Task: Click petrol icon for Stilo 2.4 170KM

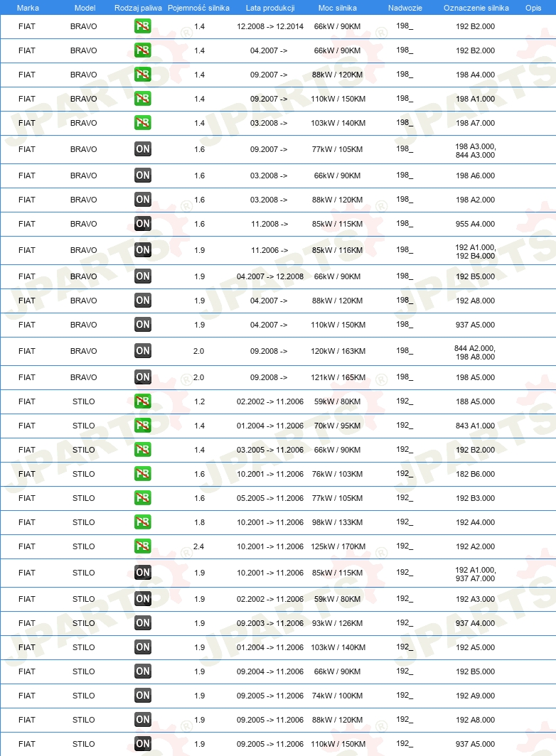Action: tap(142, 546)
